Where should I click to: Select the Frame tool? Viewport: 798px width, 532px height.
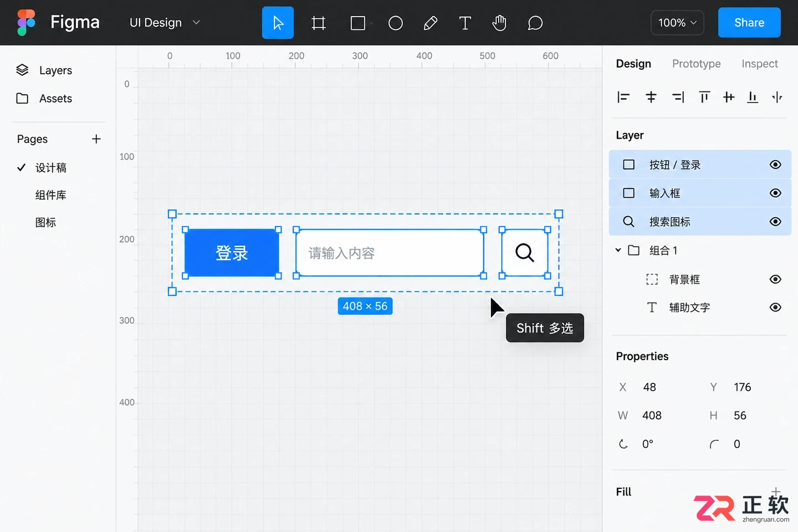(318, 23)
